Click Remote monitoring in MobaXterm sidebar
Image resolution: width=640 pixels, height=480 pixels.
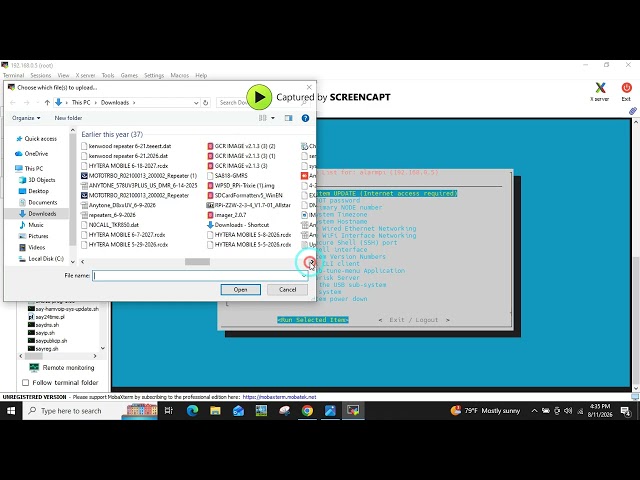(62, 368)
